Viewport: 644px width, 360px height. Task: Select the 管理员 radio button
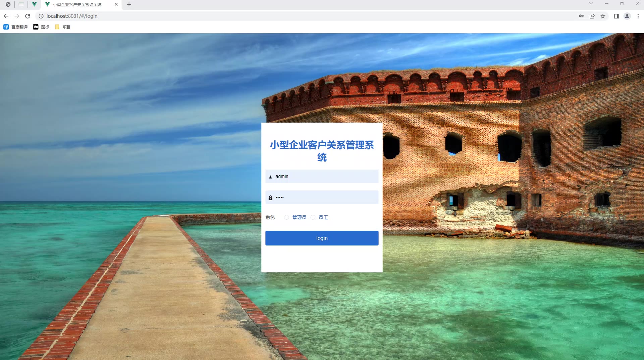(x=287, y=217)
